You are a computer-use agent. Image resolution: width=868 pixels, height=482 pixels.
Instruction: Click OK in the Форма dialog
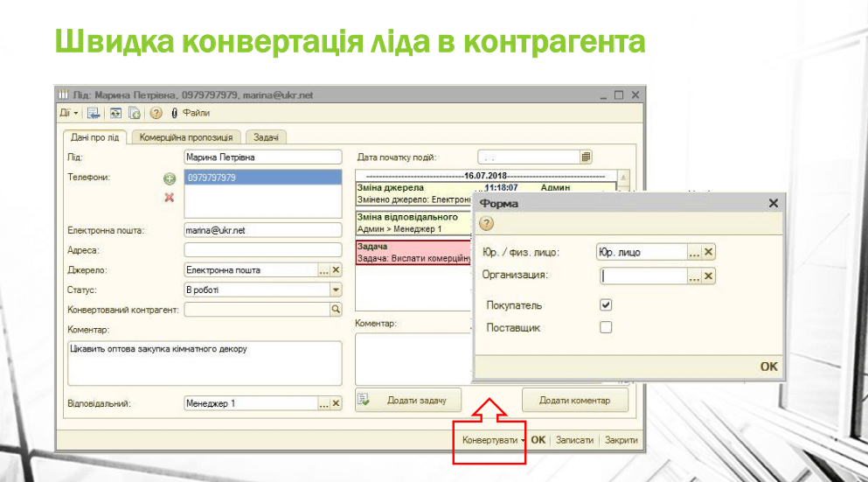pos(768,367)
